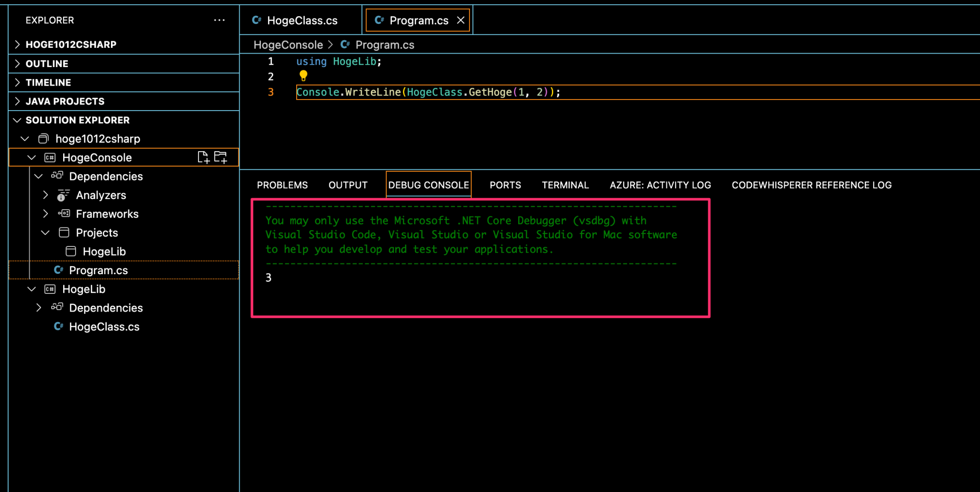This screenshot has width=980, height=492.
Task: Open the Explorer More Actions ellipsis icon
Action: pyautogui.click(x=220, y=20)
